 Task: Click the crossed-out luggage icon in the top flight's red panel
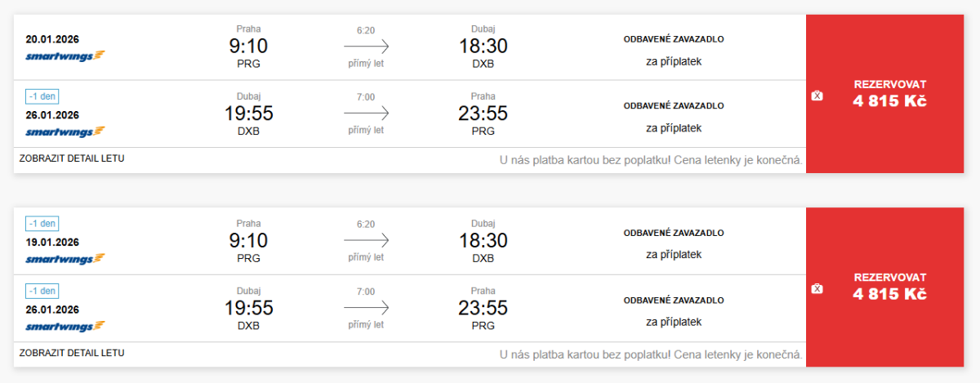click(817, 96)
